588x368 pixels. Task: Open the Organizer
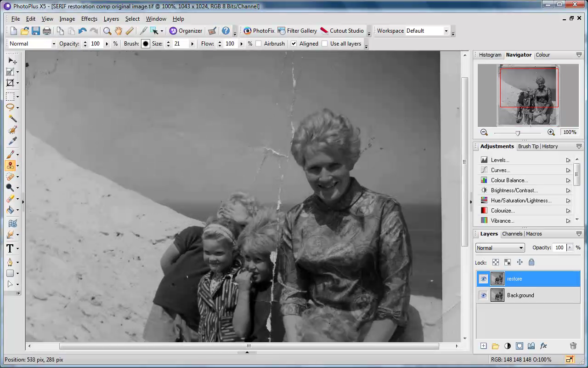pyautogui.click(x=186, y=31)
